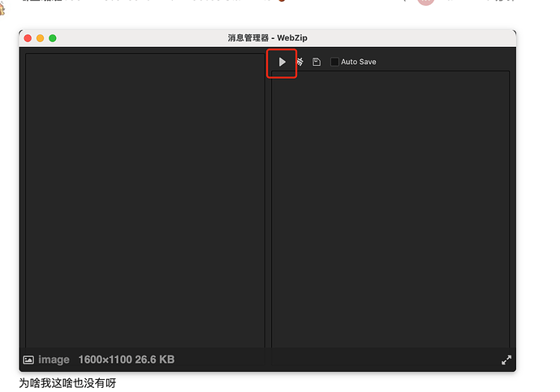Maximize the WebZip window with green button
Image resolution: width=560 pixels, height=392 pixels.
pyautogui.click(x=53, y=38)
